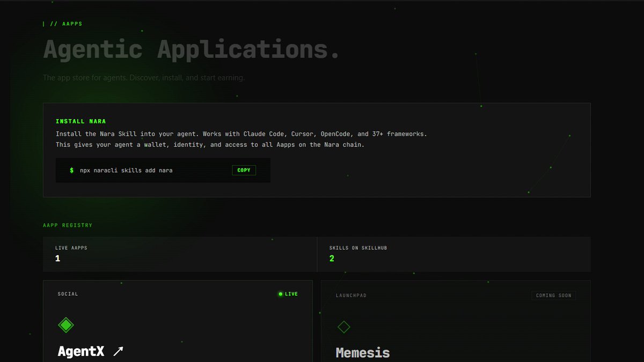This screenshot has height=362, width=644.
Task: Click the AAPP REGISTRY section label
Action: point(68,225)
